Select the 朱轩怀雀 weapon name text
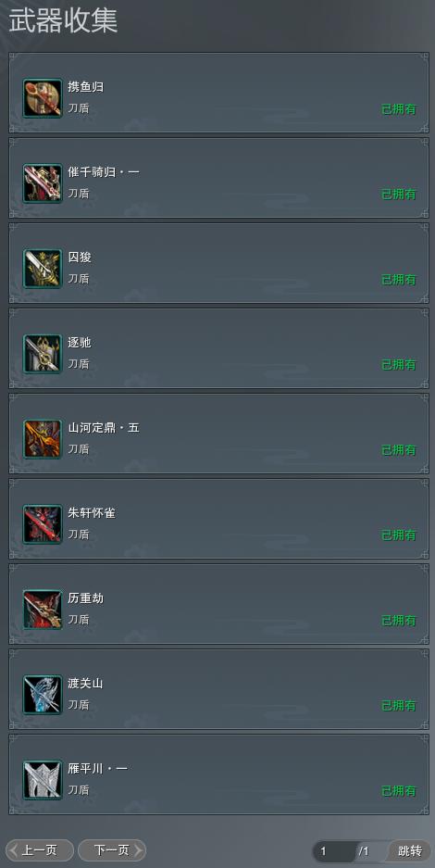The image size is (435, 868). click(x=92, y=513)
